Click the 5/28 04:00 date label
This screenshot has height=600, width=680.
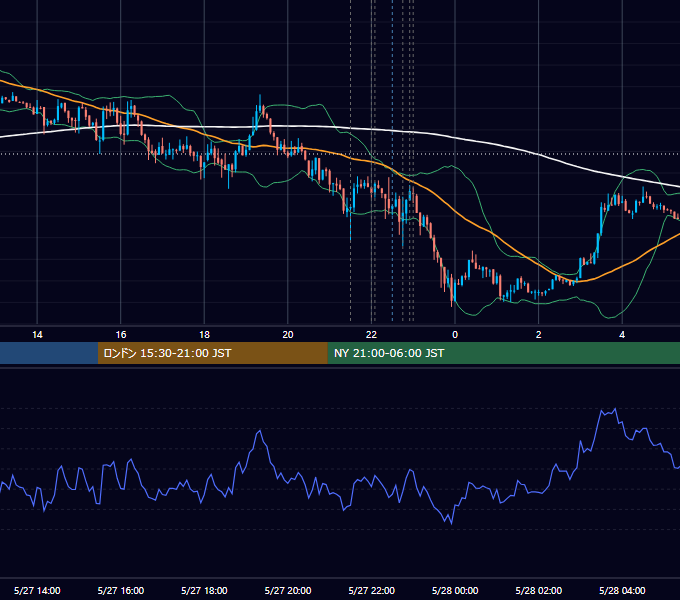click(622, 590)
